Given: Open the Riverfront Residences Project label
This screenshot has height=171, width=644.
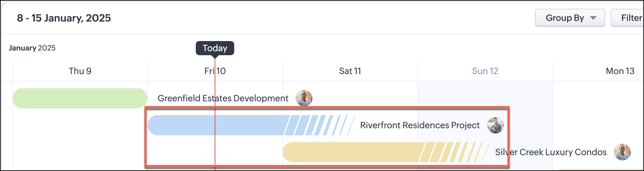Looking at the screenshot, I should click(420, 125).
